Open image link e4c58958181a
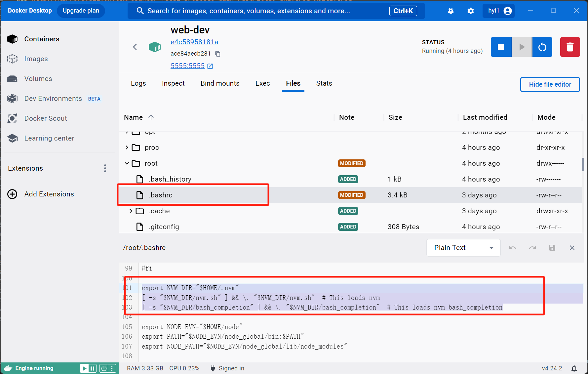 tap(194, 42)
